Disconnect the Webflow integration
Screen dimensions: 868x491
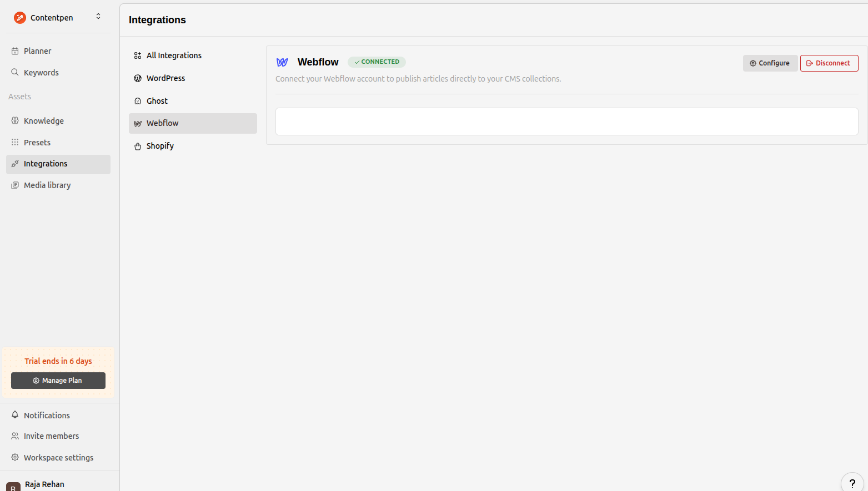point(829,63)
